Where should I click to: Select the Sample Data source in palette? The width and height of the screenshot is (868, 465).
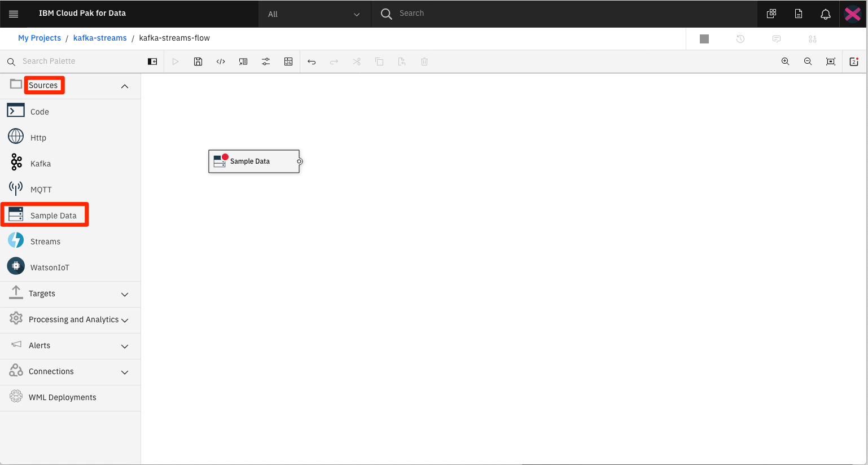point(71,216)
